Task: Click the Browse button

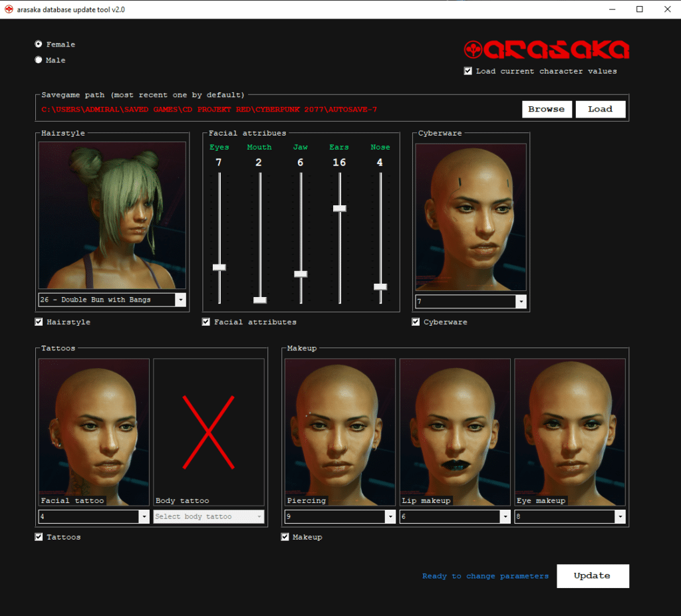Action: tap(547, 109)
